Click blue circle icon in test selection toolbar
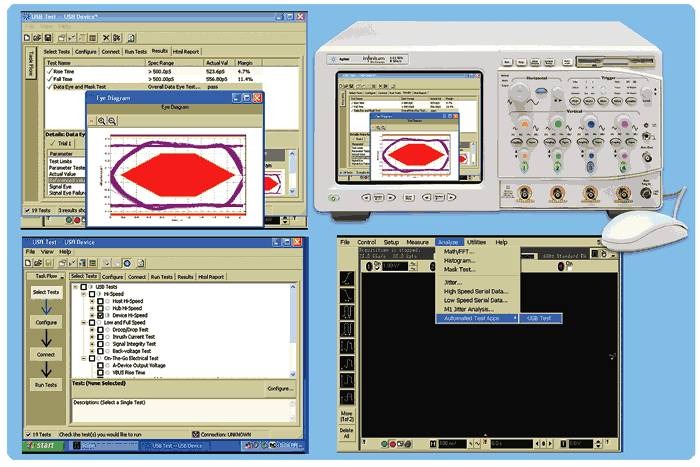700x467 pixels. 127,263
